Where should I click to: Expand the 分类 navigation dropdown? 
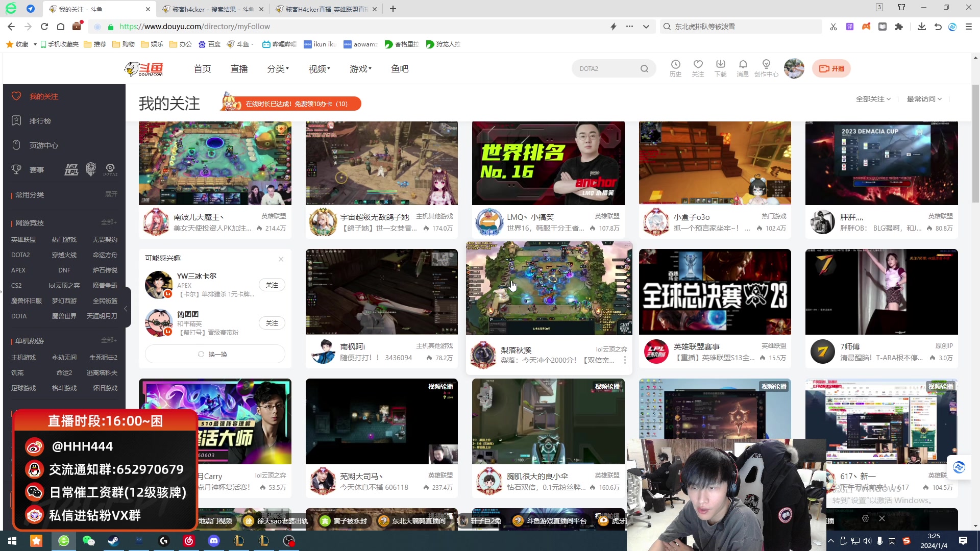278,69
